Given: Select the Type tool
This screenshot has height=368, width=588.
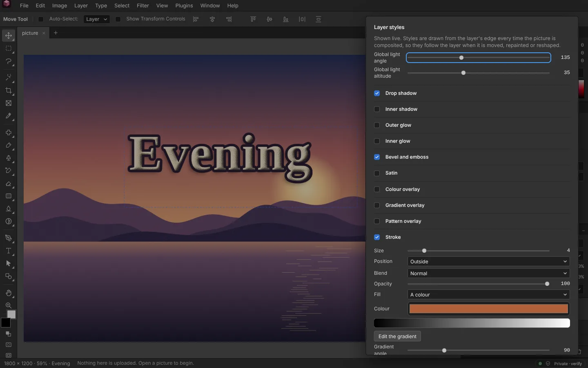Looking at the screenshot, I should (x=9, y=251).
